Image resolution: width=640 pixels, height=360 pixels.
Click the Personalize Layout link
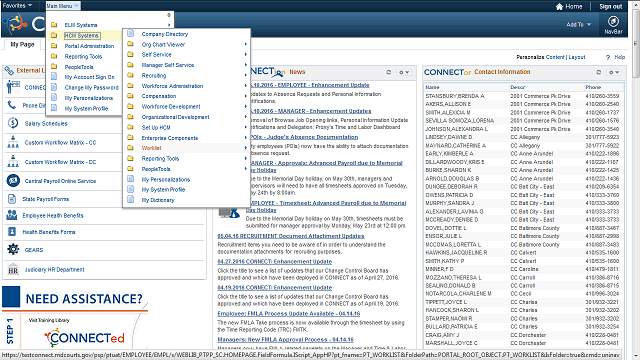click(x=577, y=57)
